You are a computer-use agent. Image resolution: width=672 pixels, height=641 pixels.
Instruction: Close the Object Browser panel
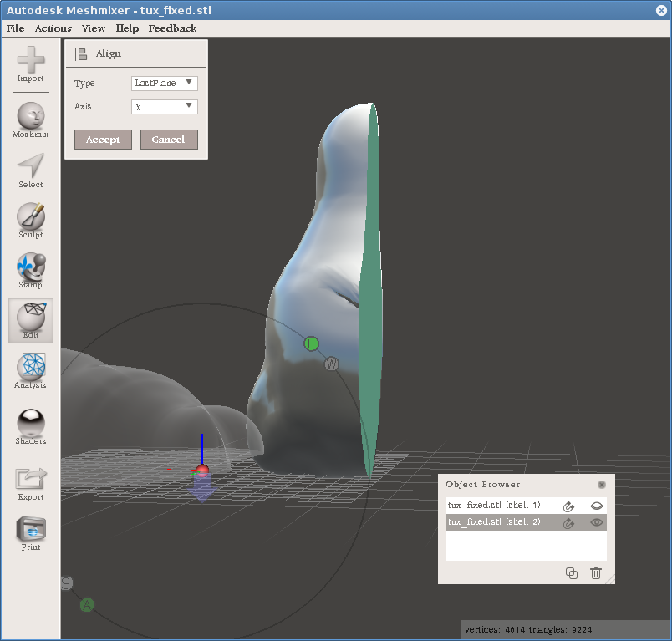click(x=602, y=485)
